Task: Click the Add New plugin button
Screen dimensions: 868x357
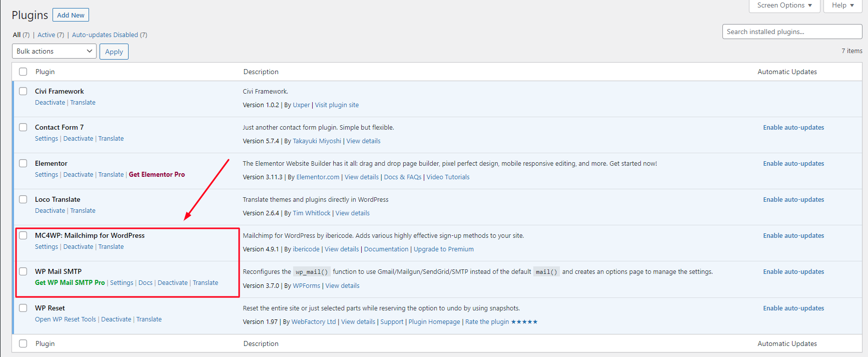Action: point(71,15)
